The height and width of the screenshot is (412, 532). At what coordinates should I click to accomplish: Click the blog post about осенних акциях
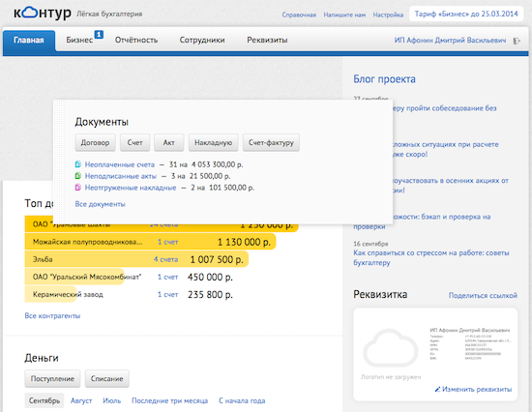pos(451,186)
